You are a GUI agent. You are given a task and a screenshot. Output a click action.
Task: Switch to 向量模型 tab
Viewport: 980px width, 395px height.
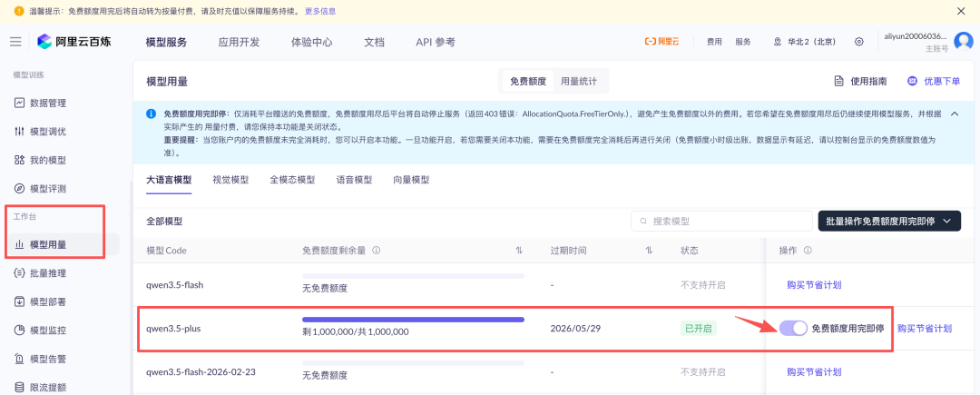pyautogui.click(x=411, y=180)
